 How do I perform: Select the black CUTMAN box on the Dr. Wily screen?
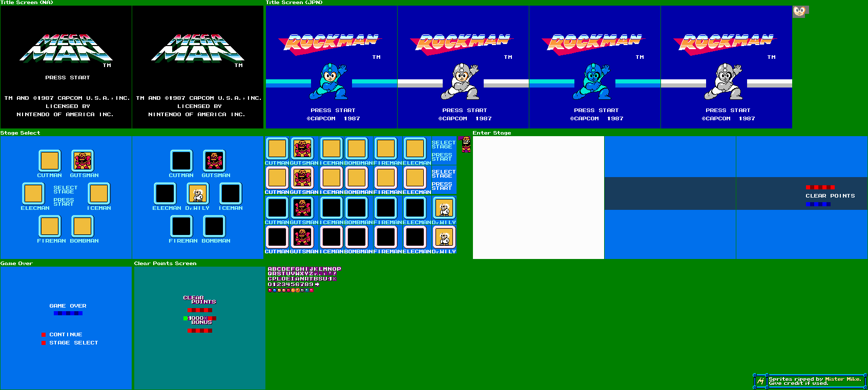pos(181,161)
